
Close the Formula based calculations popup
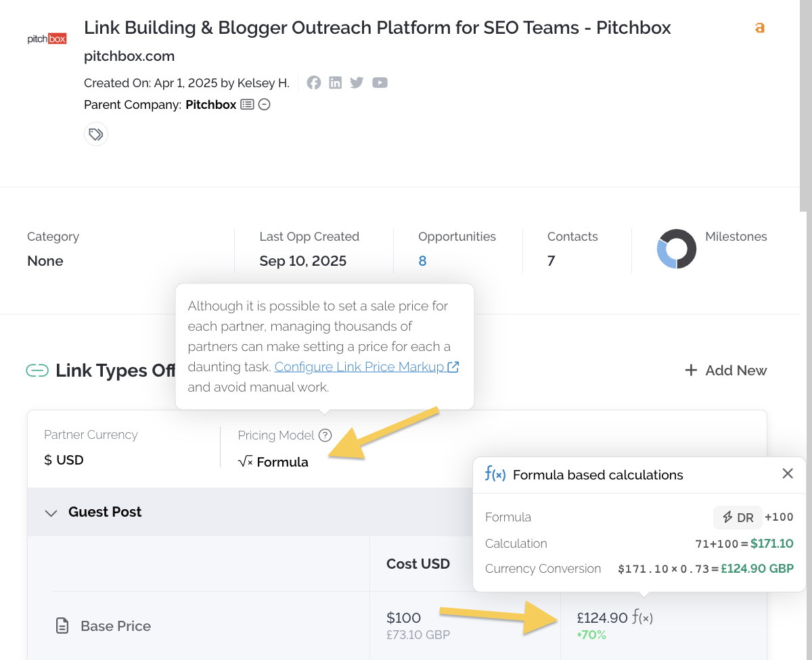pos(788,474)
